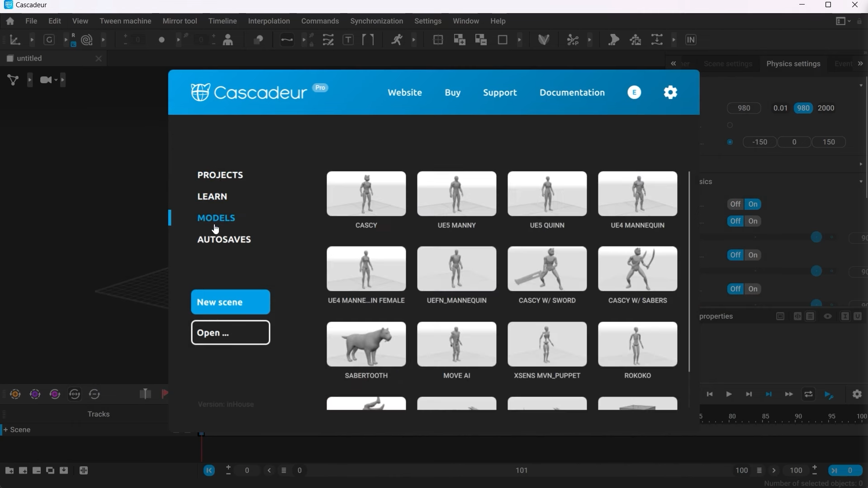
Task: Open the Interpolation menu
Action: pyautogui.click(x=269, y=21)
